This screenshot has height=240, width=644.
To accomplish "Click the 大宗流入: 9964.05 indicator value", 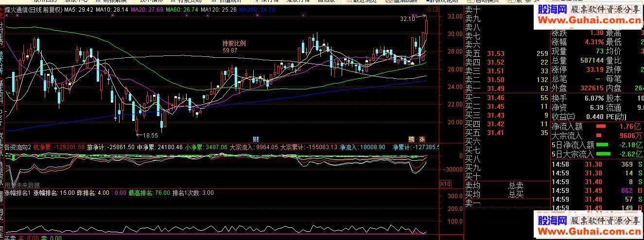I will (x=254, y=146).
